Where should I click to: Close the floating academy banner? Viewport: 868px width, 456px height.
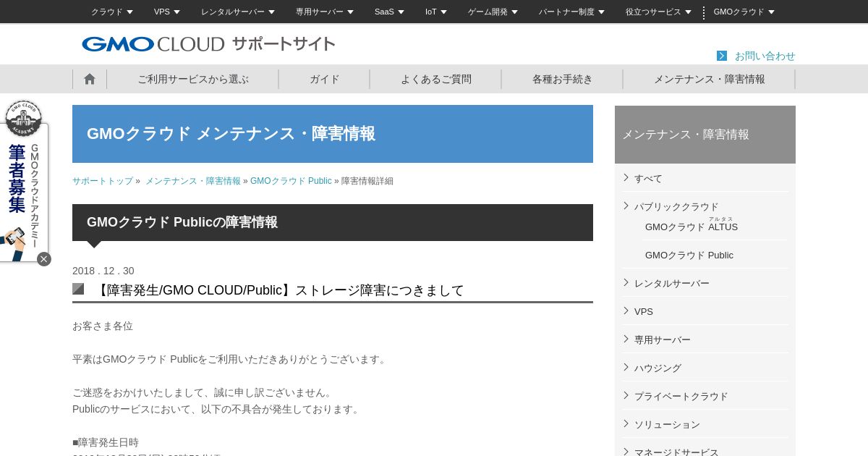pyautogui.click(x=44, y=259)
